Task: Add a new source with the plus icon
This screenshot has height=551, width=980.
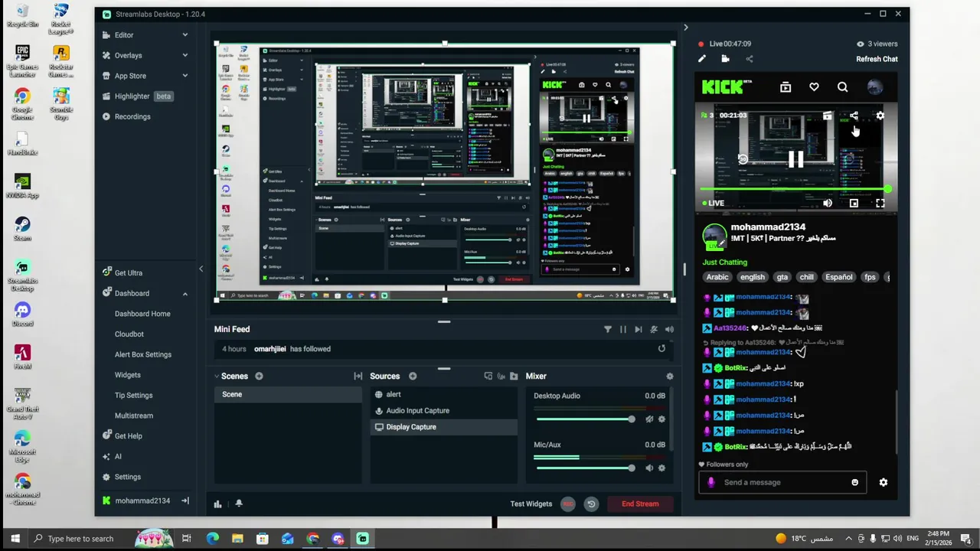Action: [413, 376]
